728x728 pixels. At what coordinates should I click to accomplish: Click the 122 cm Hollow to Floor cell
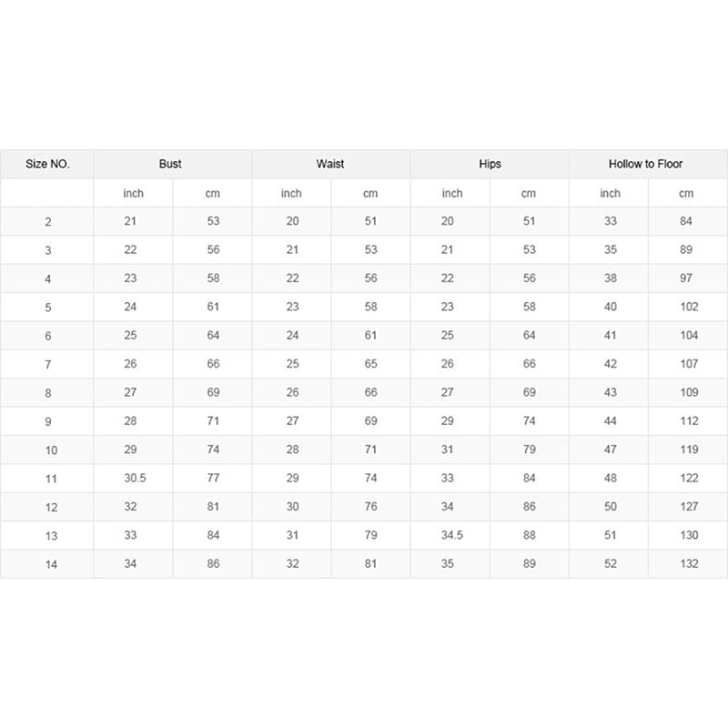[689, 479]
